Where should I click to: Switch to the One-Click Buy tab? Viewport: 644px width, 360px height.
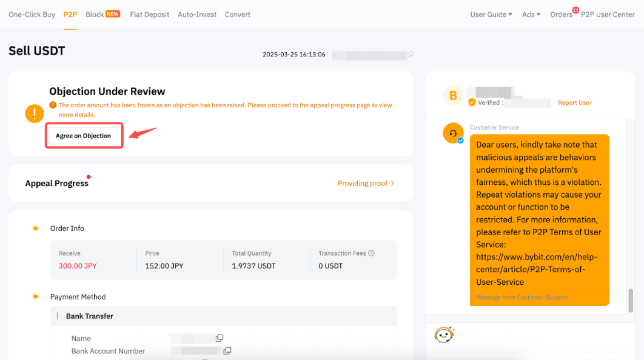[32, 15]
